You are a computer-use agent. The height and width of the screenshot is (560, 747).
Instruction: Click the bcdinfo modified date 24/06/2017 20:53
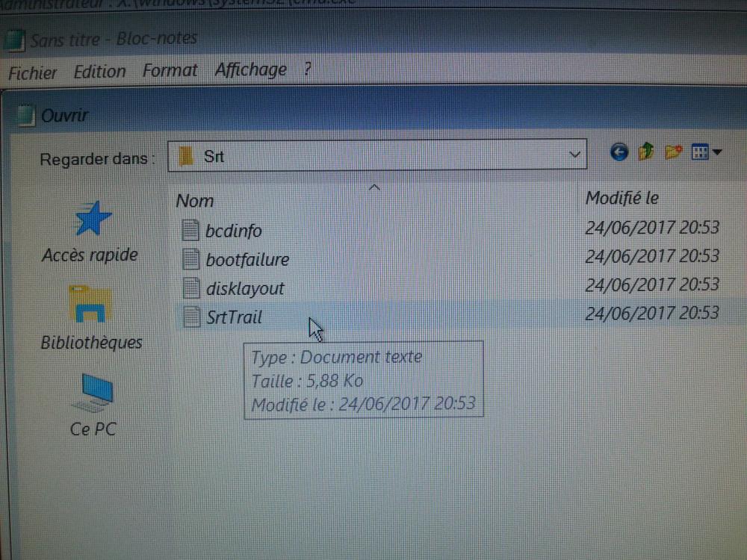click(651, 228)
